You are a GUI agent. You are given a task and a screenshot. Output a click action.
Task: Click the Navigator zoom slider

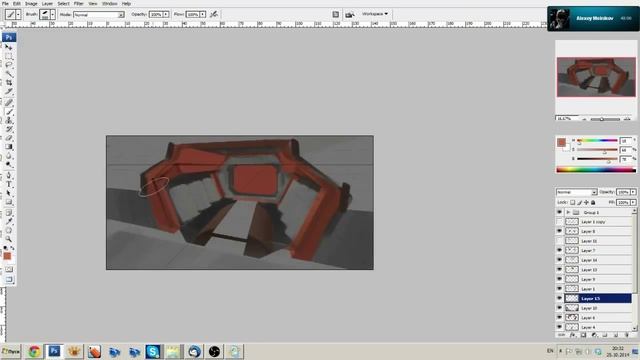click(x=605, y=119)
